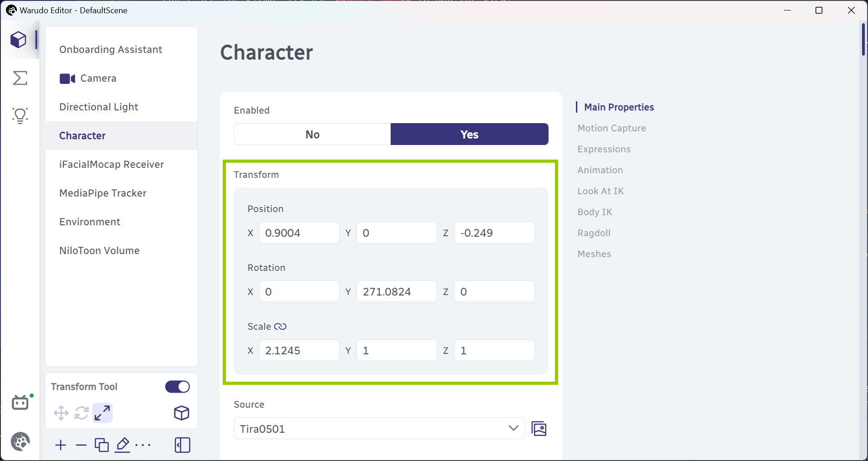Set Enabled to No
The height and width of the screenshot is (461, 868).
pos(313,135)
